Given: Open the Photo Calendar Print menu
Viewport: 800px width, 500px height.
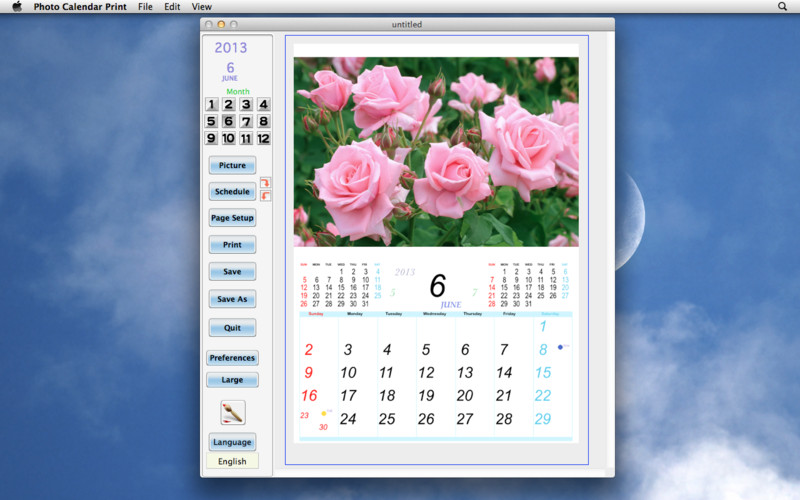Looking at the screenshot, I should point(80,7).
